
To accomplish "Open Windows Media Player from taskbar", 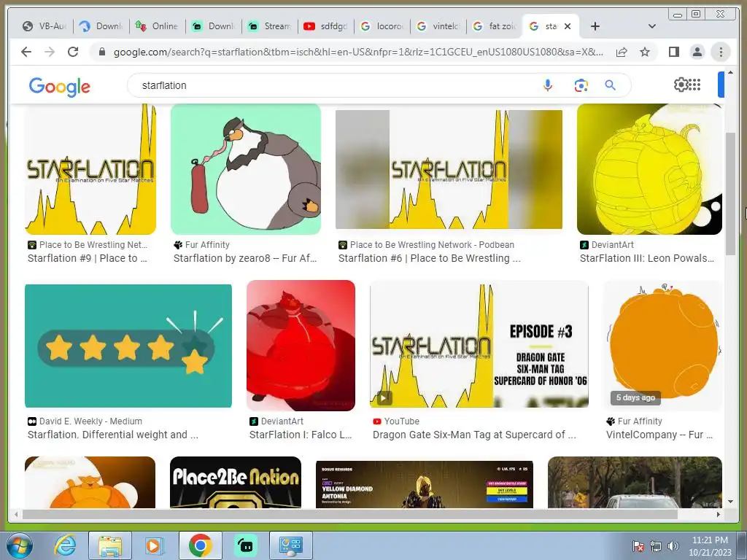I will 155,545.
